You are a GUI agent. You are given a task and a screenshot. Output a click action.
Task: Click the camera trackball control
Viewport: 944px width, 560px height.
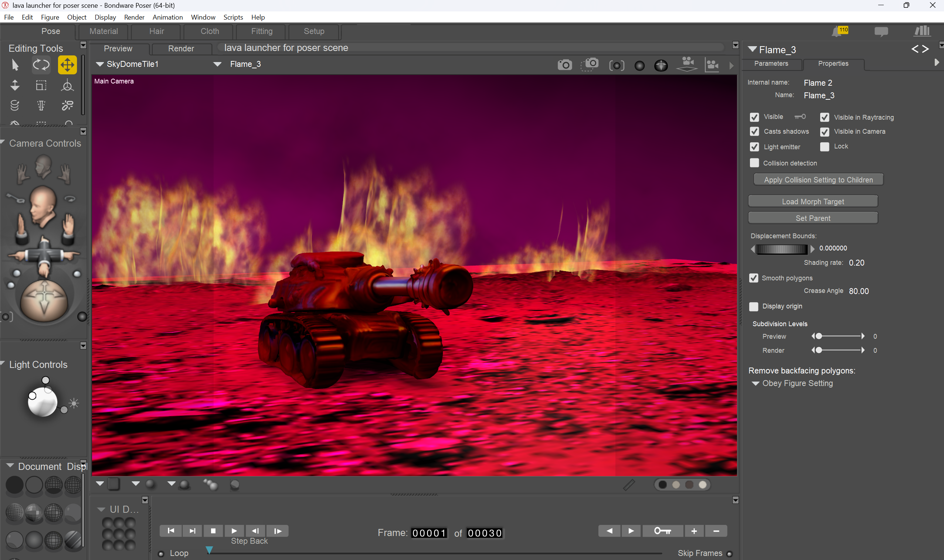pyautogui.click(x=44, y=301)
